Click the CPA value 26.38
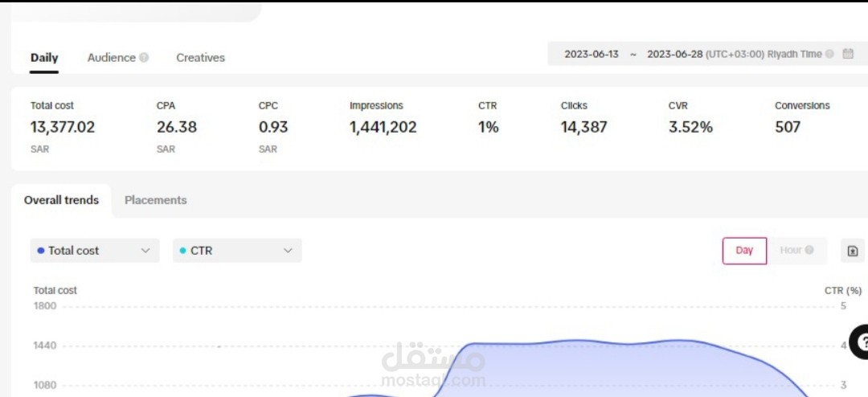This screenshot has height=397, width=868. point(177,127)
